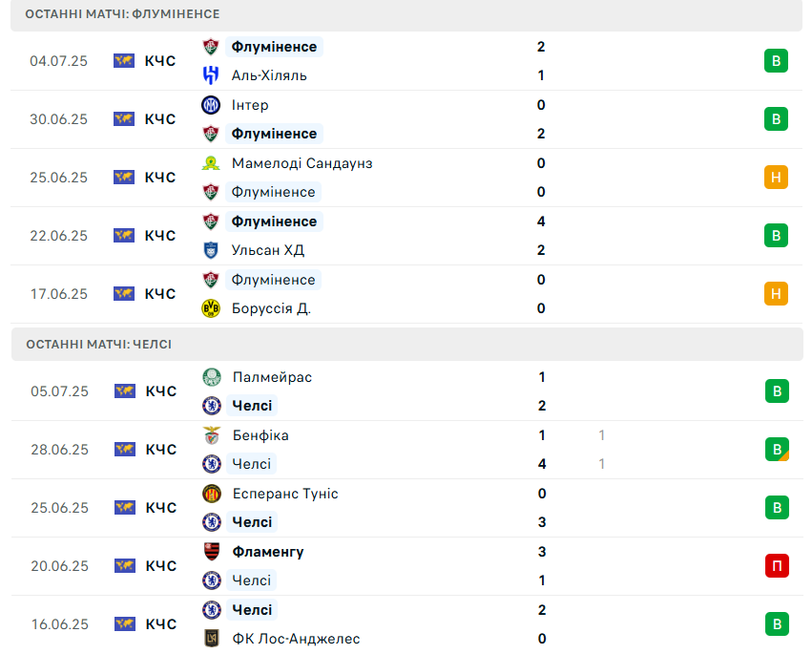The height and width of the screenshot is (654, 812).
Task: Click the Ulsan HD club badge
Action: point(211,250)
